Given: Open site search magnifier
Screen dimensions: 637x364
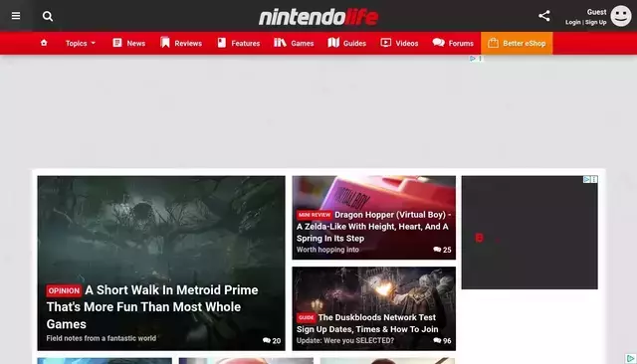Looking at the screenshot, I should [48, 16].
